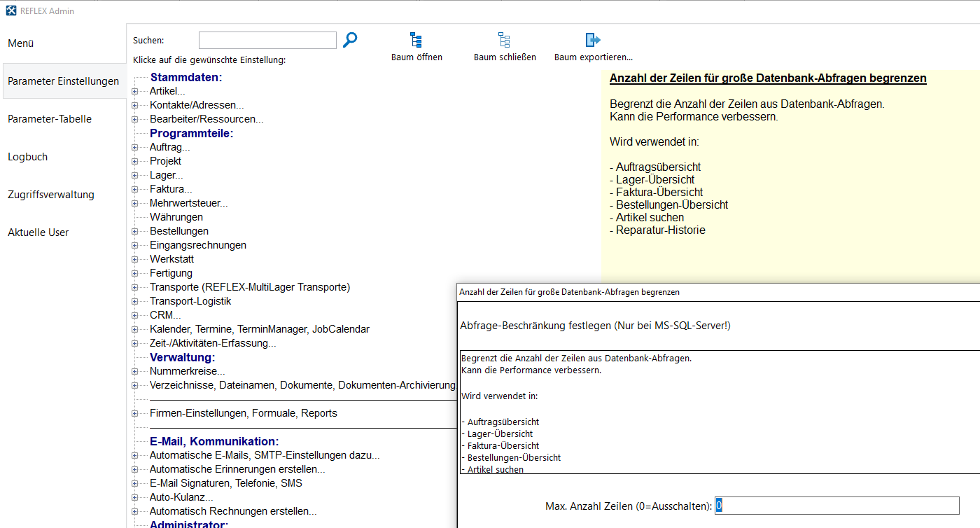980x528 pixels.
Task: Expand the CRM... node
Action: click(x=134, y=315)
